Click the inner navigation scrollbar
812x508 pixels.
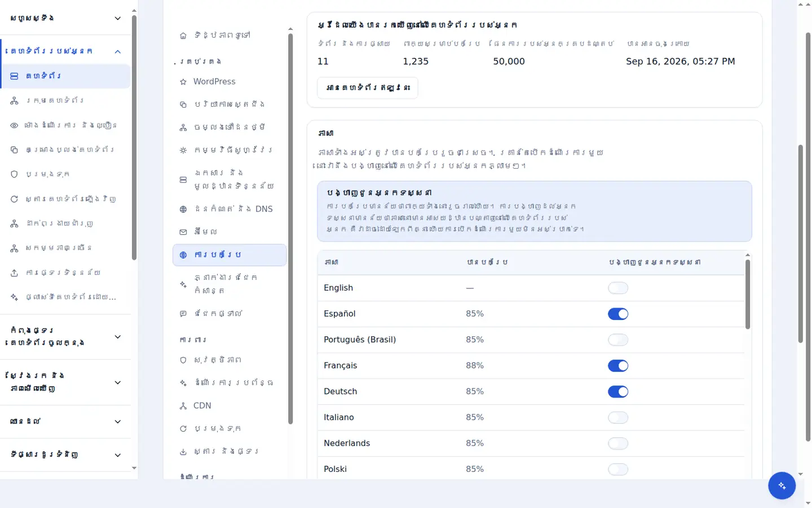290,229
